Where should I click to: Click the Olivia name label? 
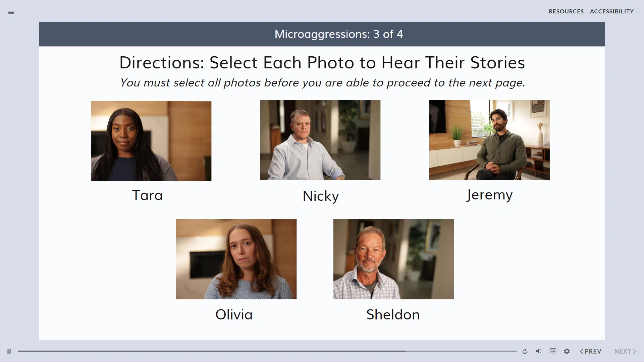(234, 315)
